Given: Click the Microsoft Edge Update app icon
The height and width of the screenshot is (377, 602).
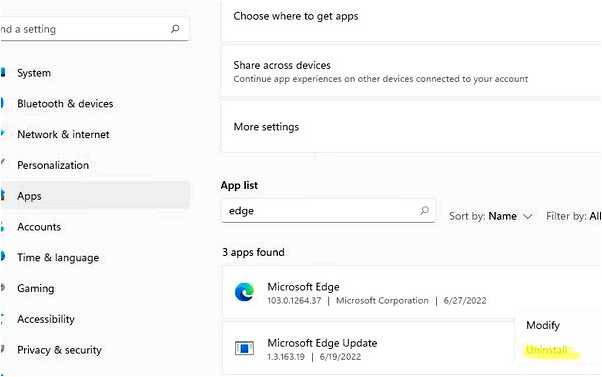Looking at the screenshot, I should (x=244, y=348).
